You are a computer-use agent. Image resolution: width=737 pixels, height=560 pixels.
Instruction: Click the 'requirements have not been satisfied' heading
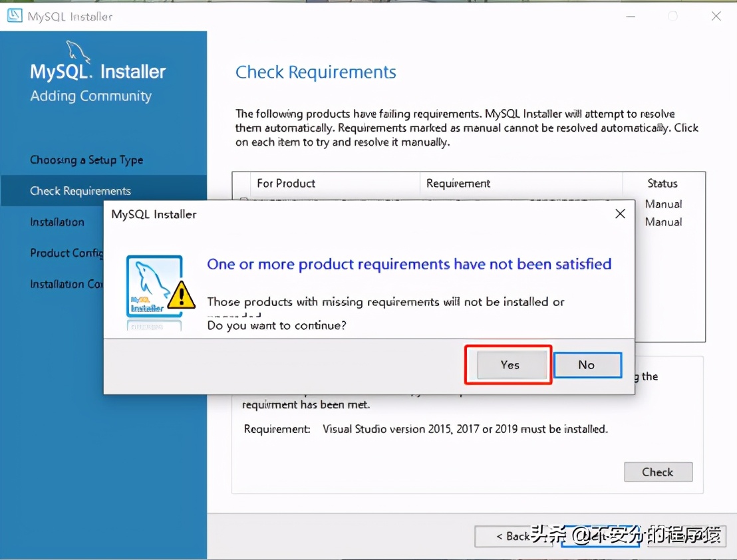[409, 264]
